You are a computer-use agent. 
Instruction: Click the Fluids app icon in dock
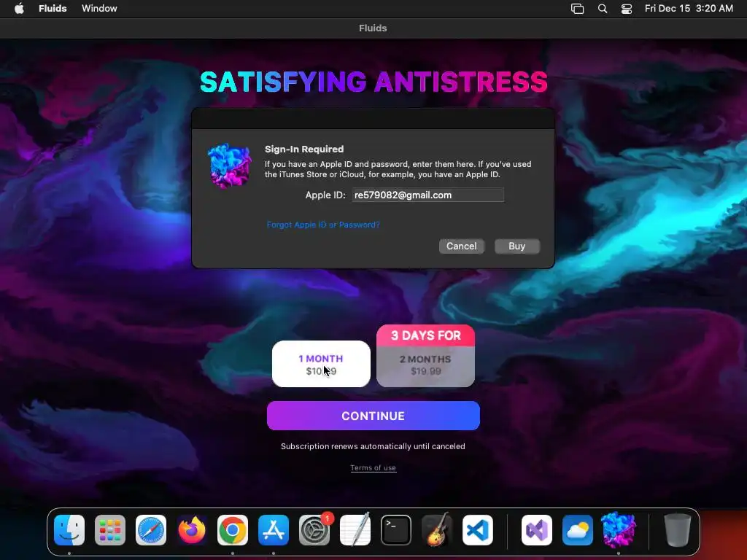coord(619,529)
